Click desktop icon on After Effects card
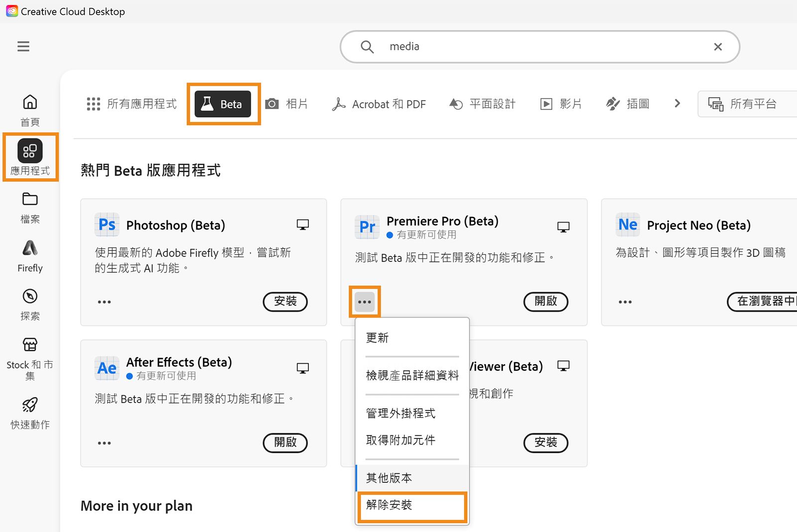This screenshot has height=532, width=797. tap(302, 368)
